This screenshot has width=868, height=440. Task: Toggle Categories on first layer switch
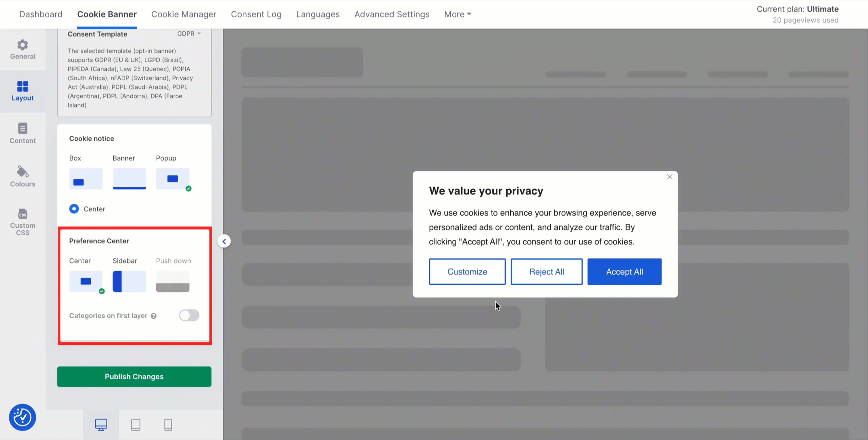(x=189, y=315)
